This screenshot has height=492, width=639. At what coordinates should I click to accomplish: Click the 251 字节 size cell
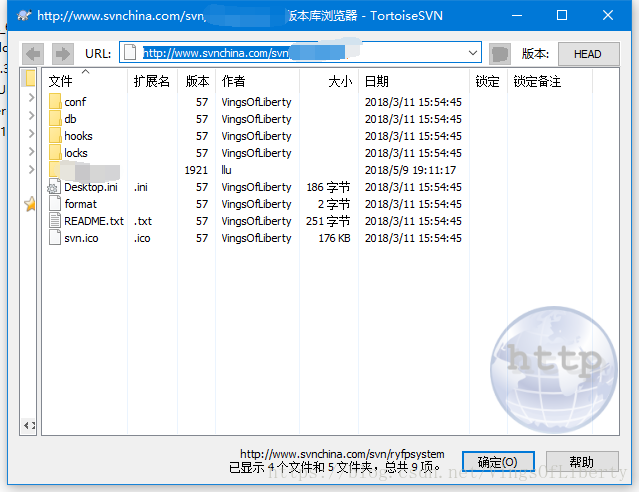click(x=328, y=221)
